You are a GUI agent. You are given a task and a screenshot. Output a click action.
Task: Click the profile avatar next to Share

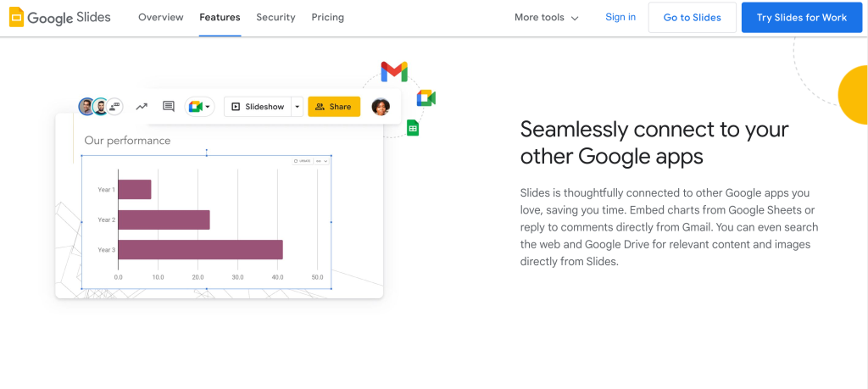click(381, 107)
